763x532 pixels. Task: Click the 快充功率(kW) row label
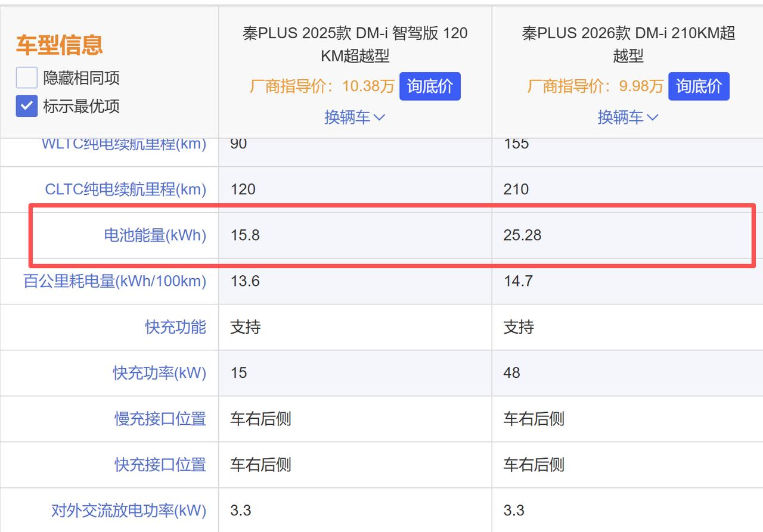point(160,373)
